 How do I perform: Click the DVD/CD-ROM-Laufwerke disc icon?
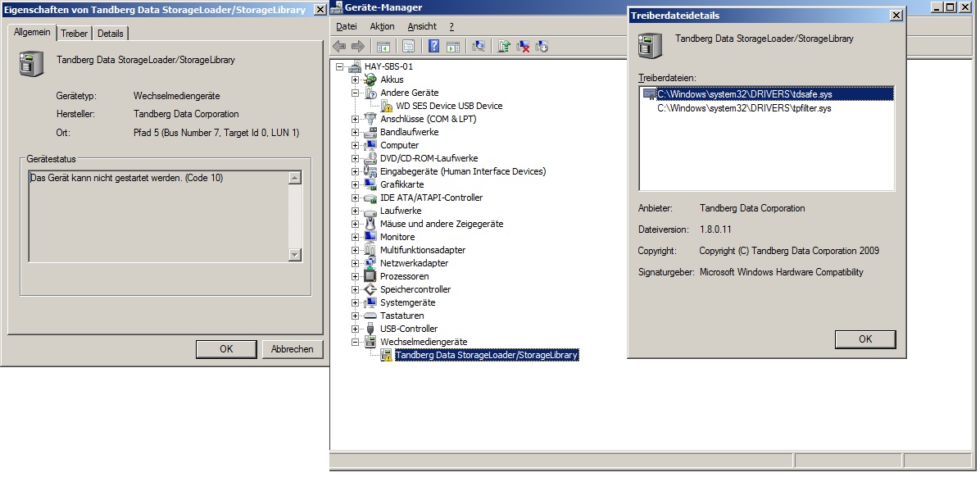370,158
